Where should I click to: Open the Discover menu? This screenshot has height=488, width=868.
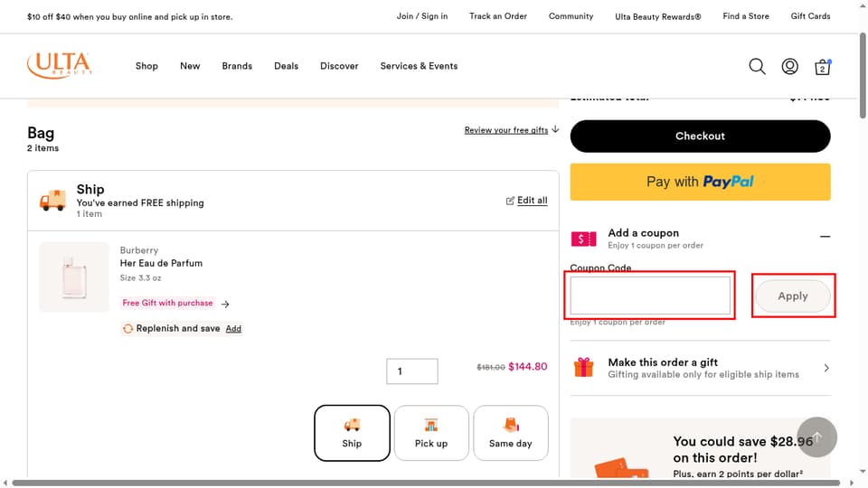(x=339, y=66)
